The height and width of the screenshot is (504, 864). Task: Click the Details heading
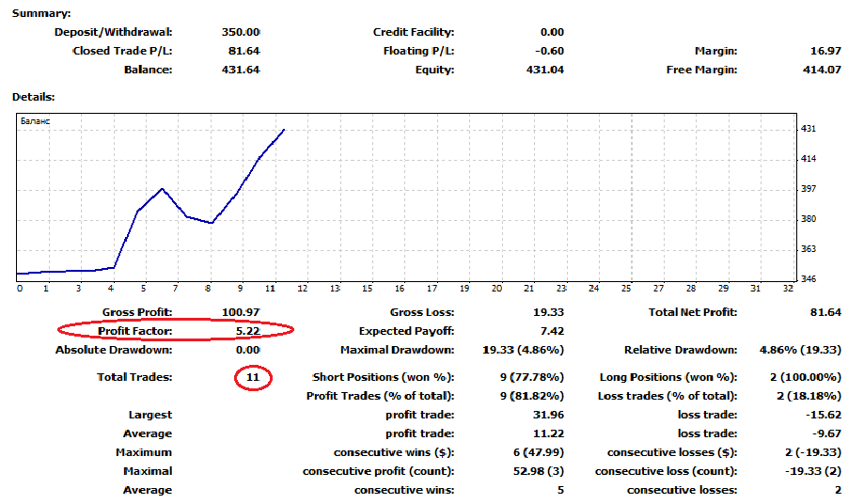(34, 97)
